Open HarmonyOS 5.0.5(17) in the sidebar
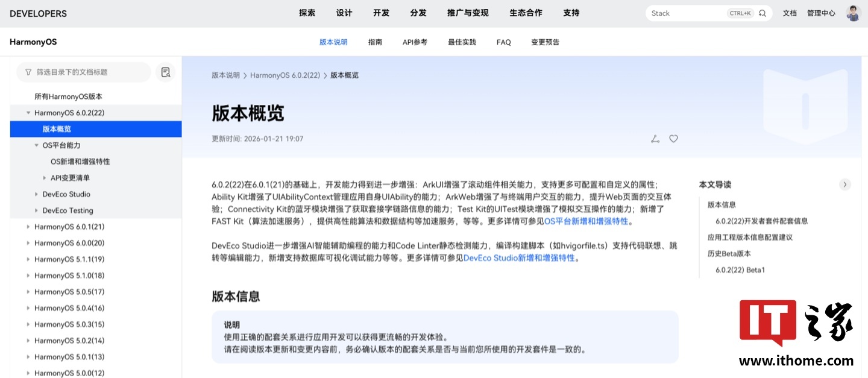This screenshot has height=378, width=868. click(69, 292)
